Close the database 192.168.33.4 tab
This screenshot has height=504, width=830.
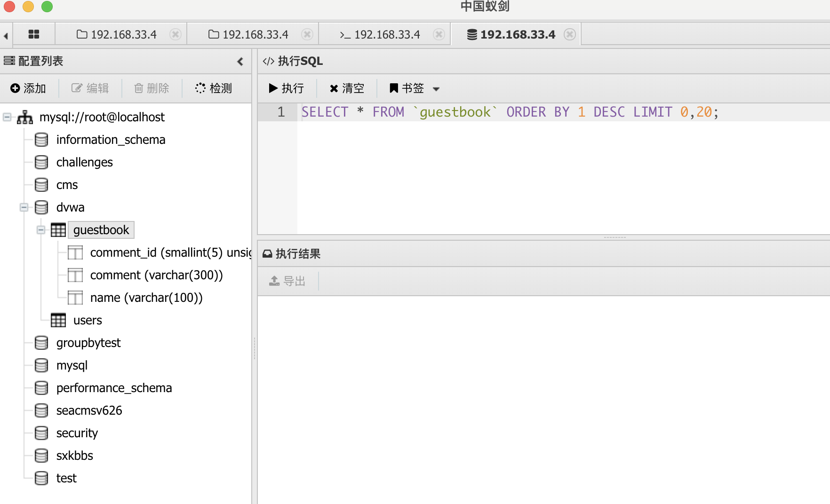(570, 34)
